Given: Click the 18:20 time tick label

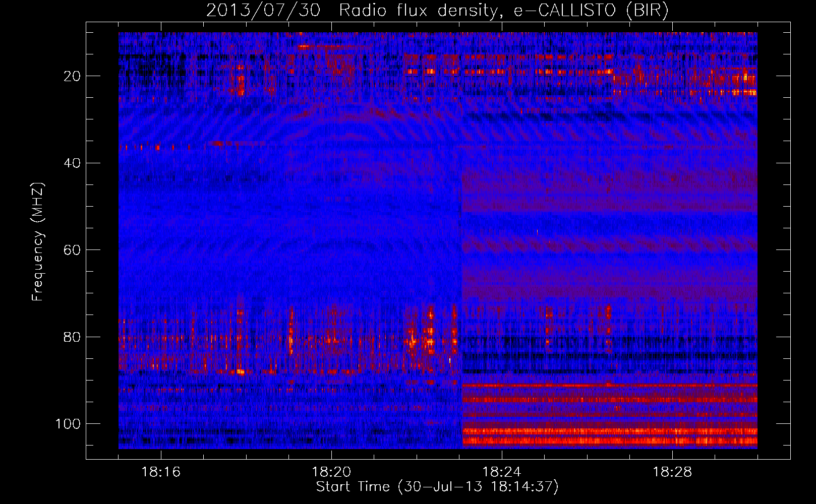Looking at the screenshot, I should click(x=331, y=472).
